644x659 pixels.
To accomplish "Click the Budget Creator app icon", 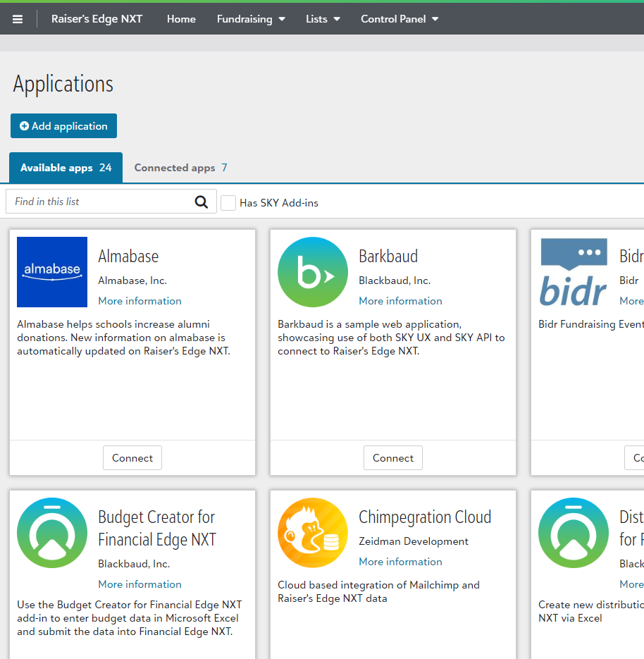I will (52, 533).
